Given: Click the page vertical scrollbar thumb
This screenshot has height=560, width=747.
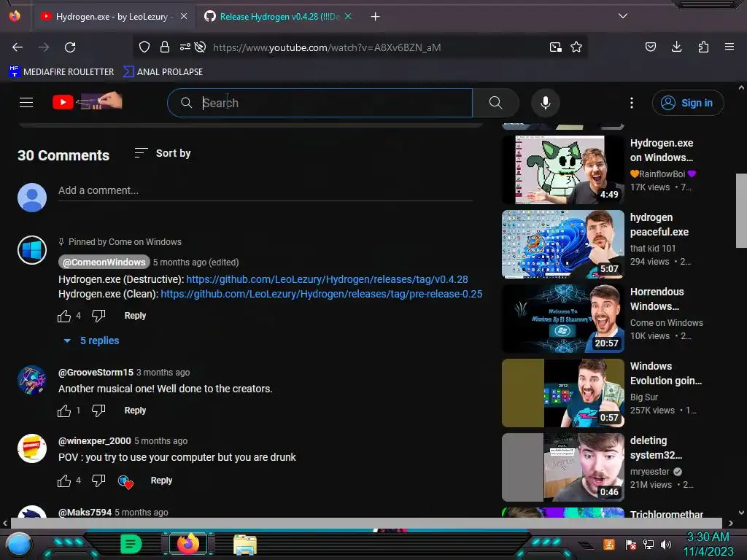Looking at the screenshot, I should click(x=741, y=211).
